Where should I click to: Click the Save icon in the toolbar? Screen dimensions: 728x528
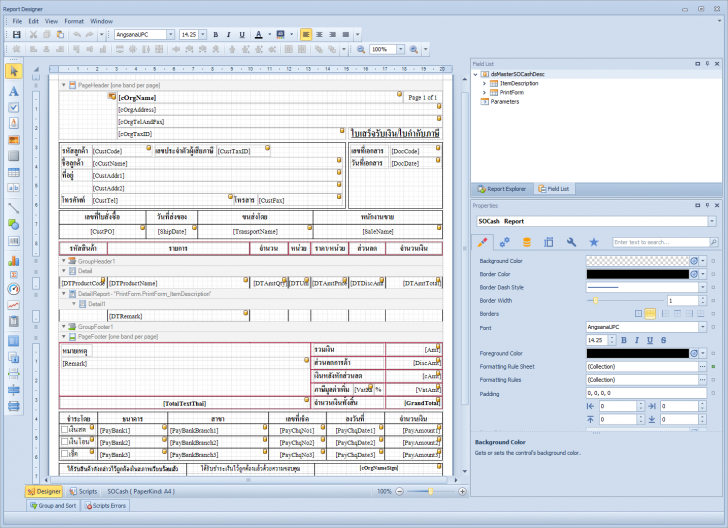click(17, 34)
